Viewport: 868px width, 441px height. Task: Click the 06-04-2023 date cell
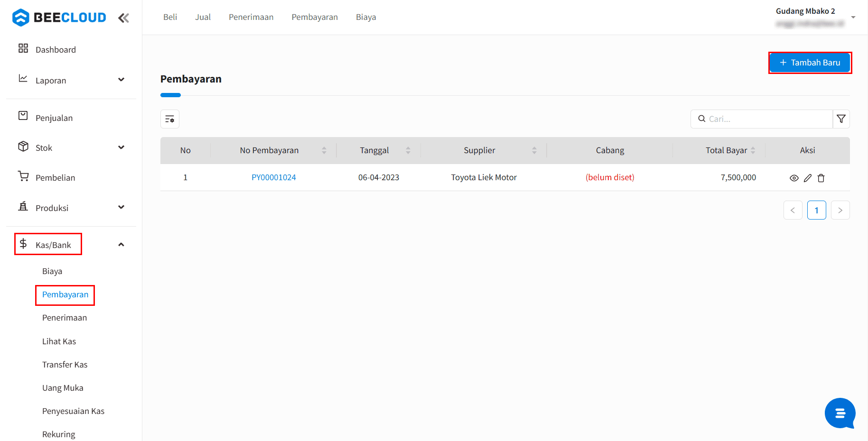click(x=379, y=177)
